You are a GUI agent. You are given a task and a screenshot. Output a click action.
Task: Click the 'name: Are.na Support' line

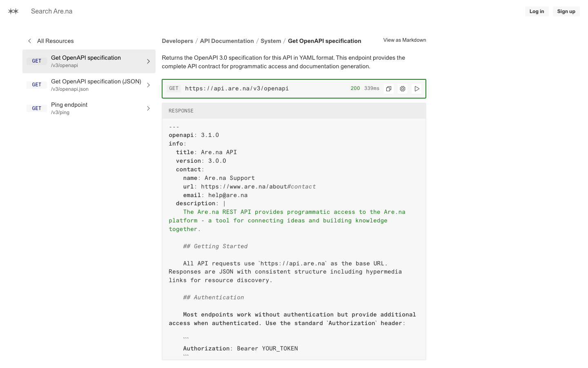tap(219, 178)
